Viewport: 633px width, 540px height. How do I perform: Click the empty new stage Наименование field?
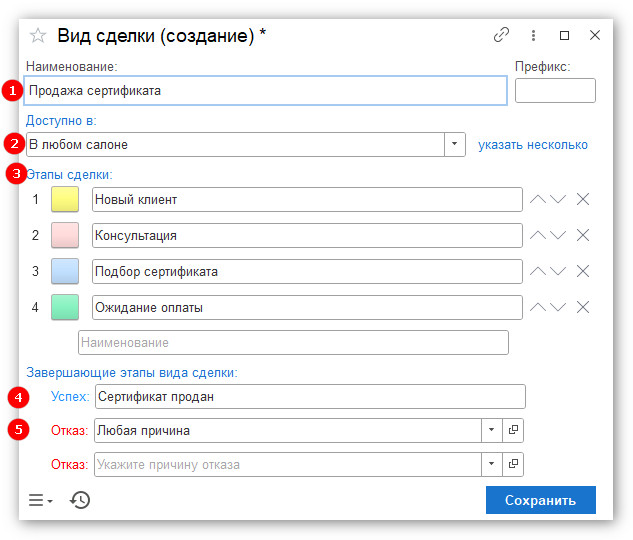point(293,342)
